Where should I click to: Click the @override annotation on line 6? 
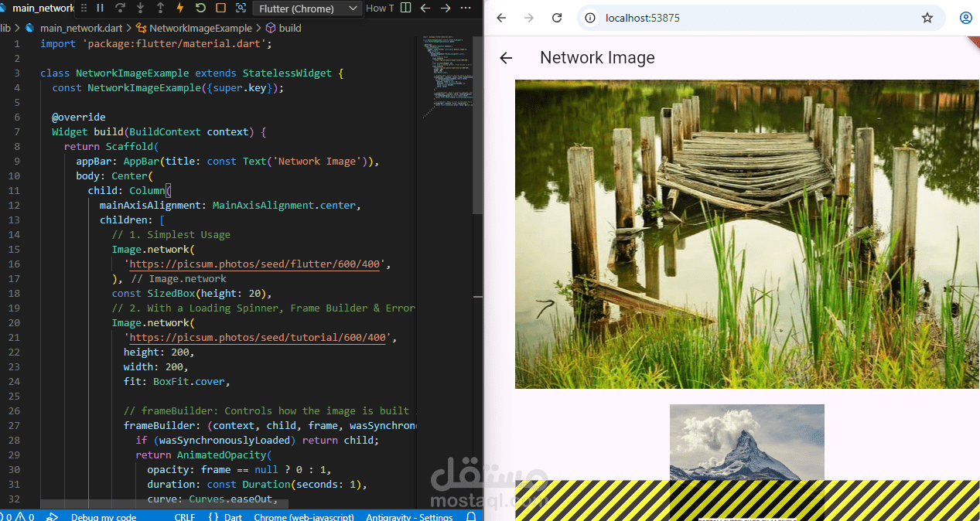79,117
